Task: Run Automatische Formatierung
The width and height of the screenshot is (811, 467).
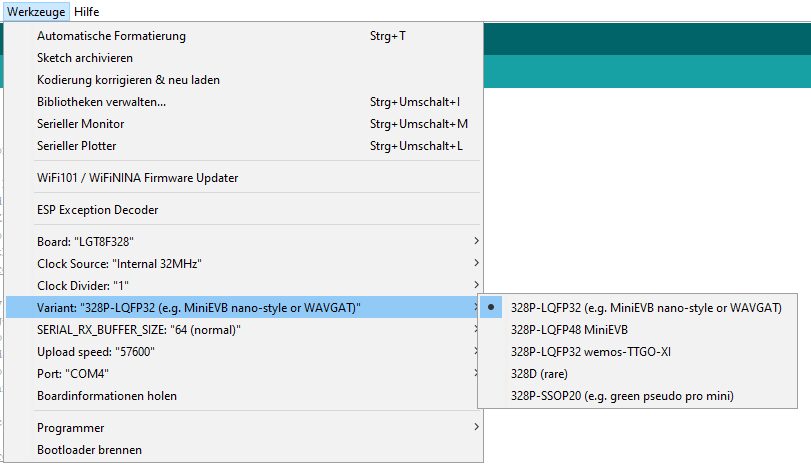Action: [x=244, y=36]
